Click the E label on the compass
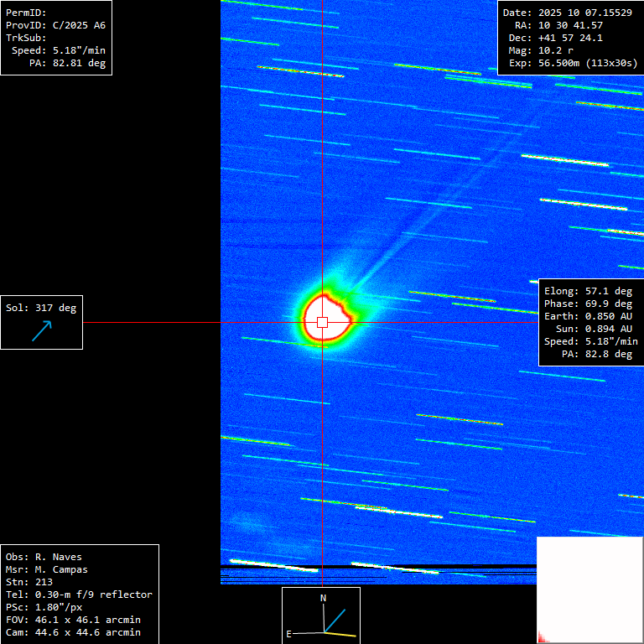 pyautogui.click(x=288, y=634)
